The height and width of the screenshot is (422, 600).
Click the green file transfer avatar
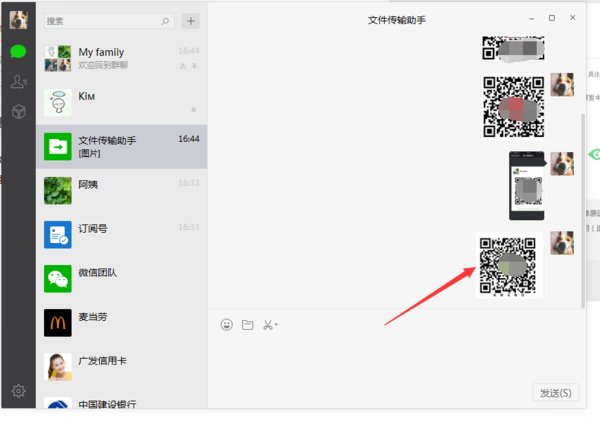click(58, 146)
